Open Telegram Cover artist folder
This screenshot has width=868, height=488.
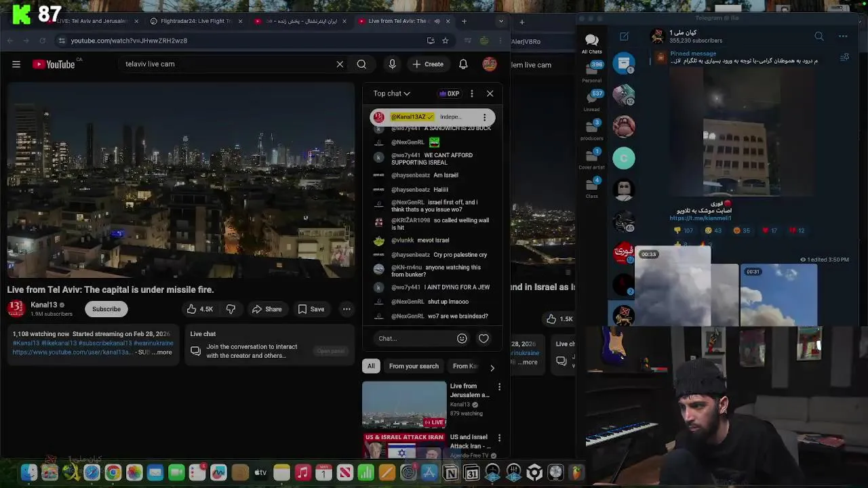pyautogui.click(x=591, y=159)
